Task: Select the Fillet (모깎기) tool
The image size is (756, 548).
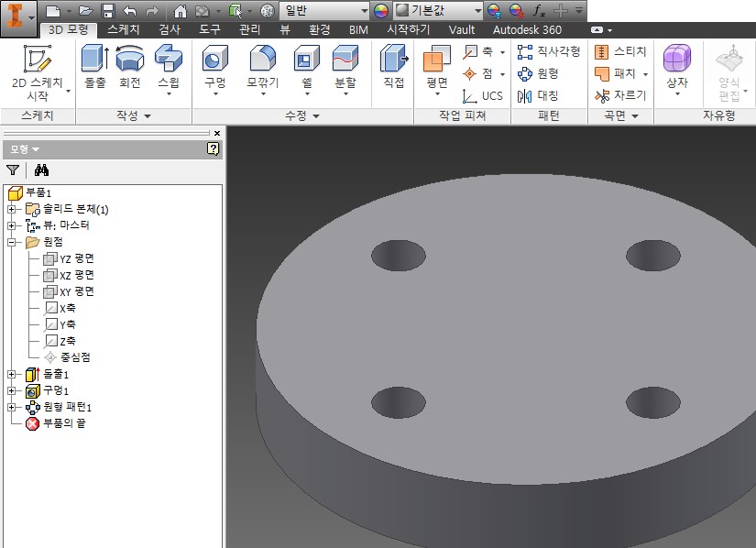Action: point(263,70)
